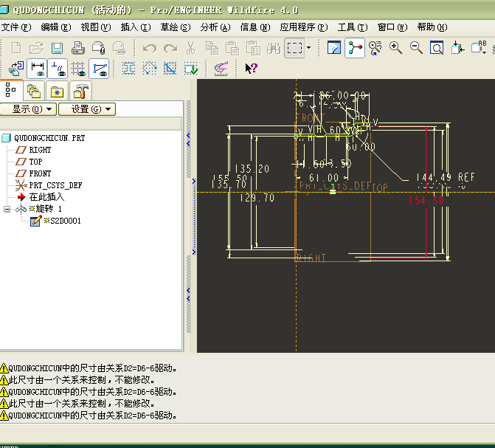Click the Zoom in magnifier icon
The image size is (495, 448).
(395, 48)
